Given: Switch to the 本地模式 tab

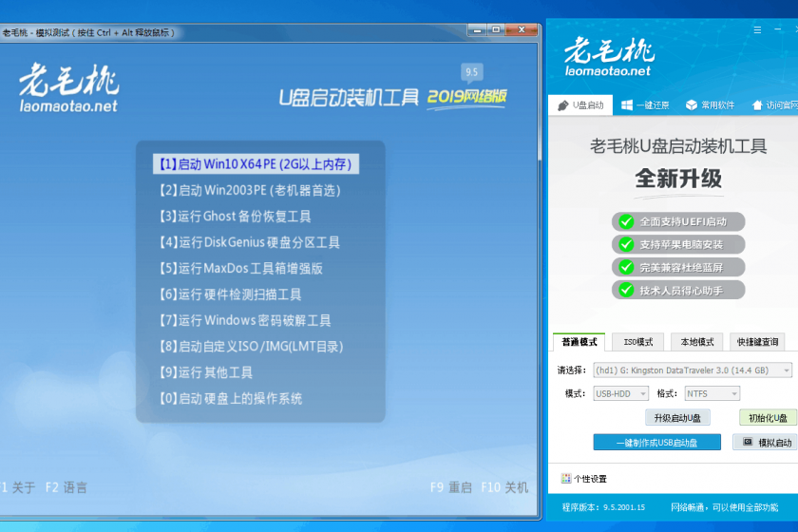Looking at the screenshot, I should click(696, 342).
